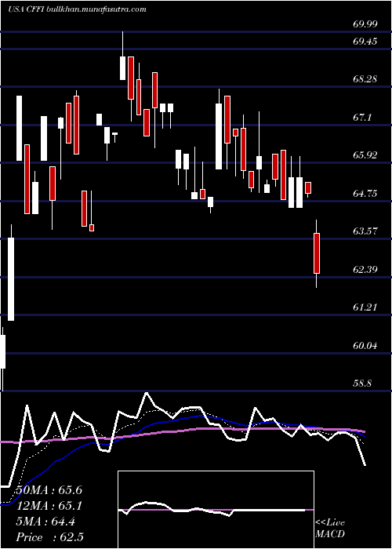Click the Live MACD label
The image size is (392, 549).
click(x=330, y=528)
